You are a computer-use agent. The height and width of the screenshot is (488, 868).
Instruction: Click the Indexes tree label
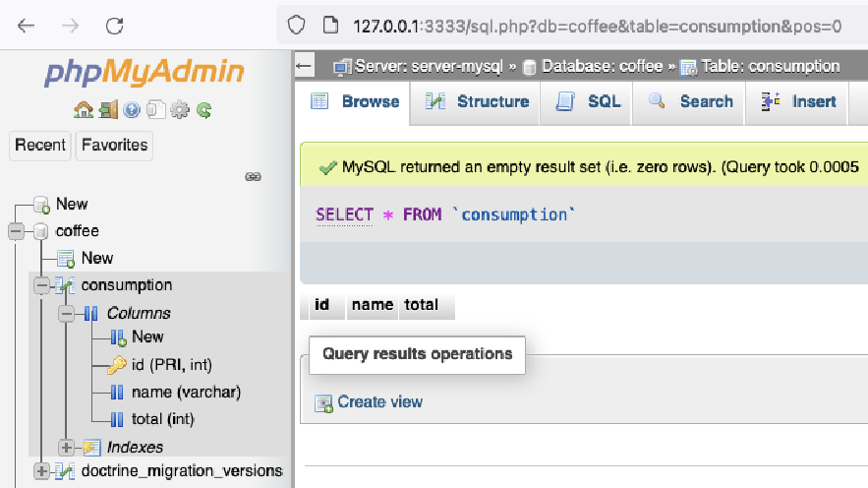coord(135,447)
